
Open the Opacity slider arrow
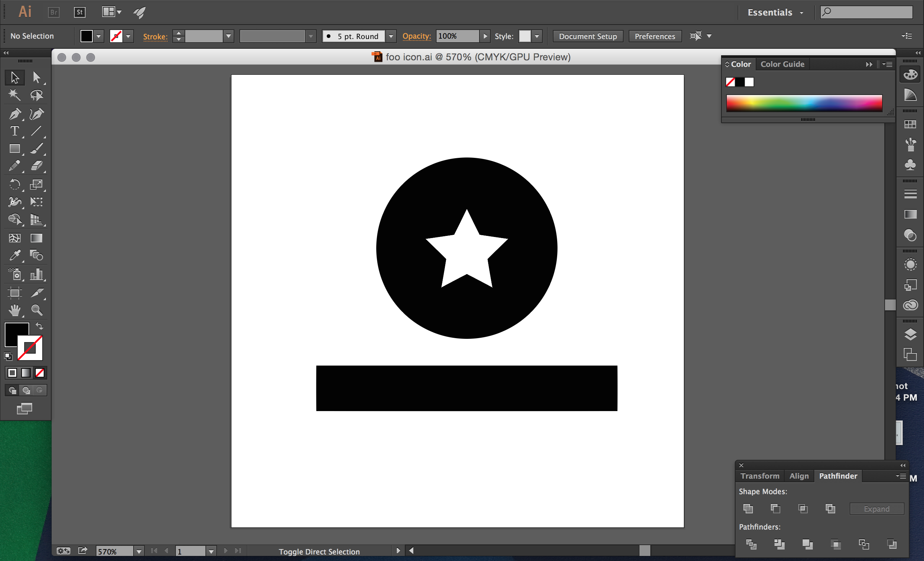[485, 36]
